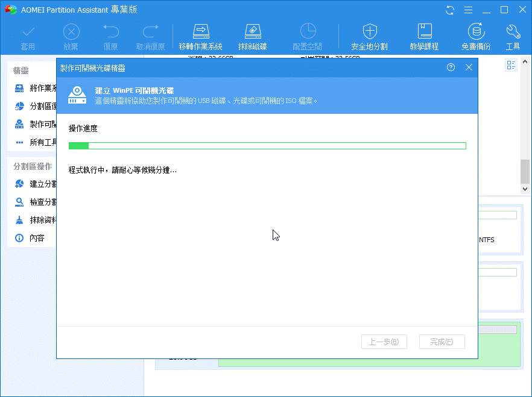Select 抹除資料 wipe data operation

(x=36, y=220)
